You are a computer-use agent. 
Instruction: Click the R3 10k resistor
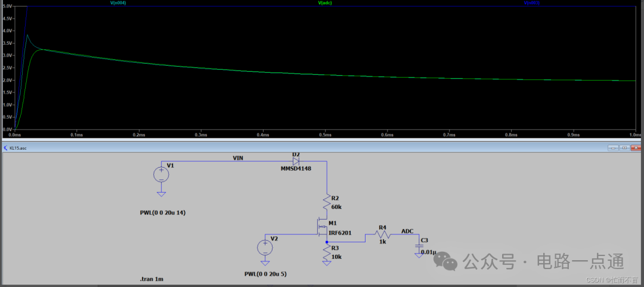click(x=327, y=252)
